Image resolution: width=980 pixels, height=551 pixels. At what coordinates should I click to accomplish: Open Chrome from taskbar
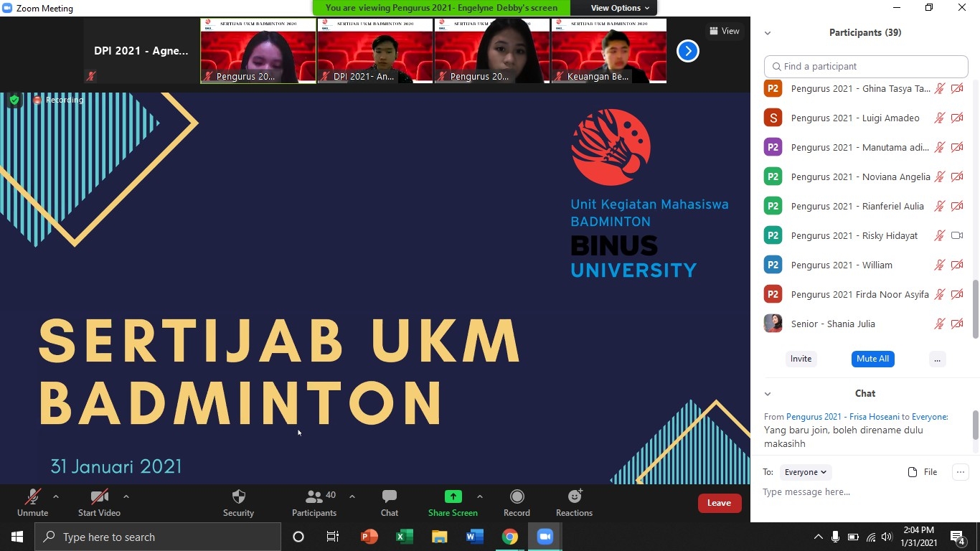coord(509,537)
